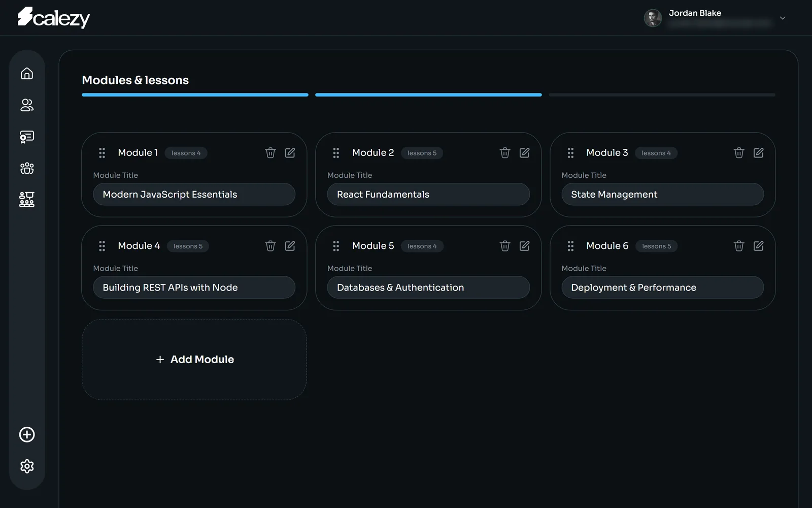
Task: Delete Module 3 with trash icon
Action: [739, 153]
